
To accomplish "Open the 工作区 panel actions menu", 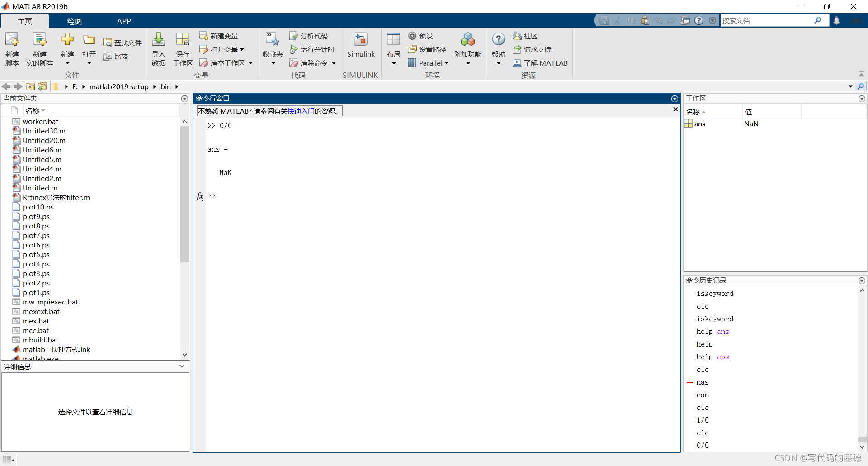I will [862, 99].
